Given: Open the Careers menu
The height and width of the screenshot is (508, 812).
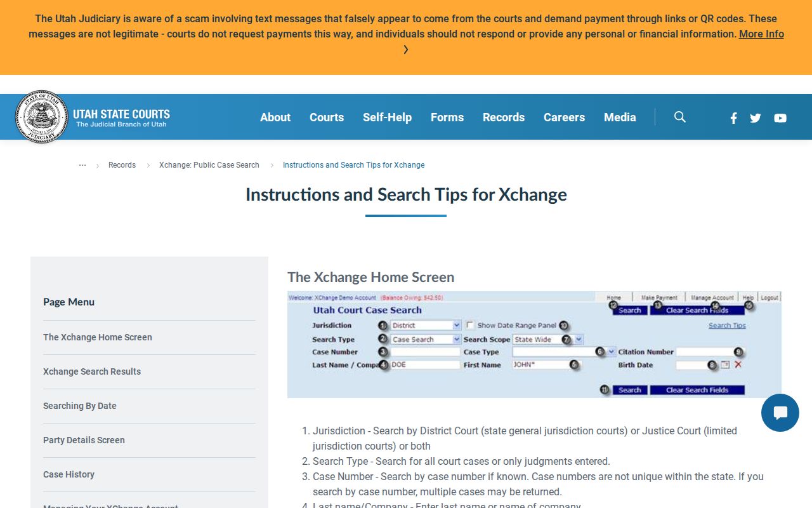Looking at the screenshot, I should (x=564, y=117).
